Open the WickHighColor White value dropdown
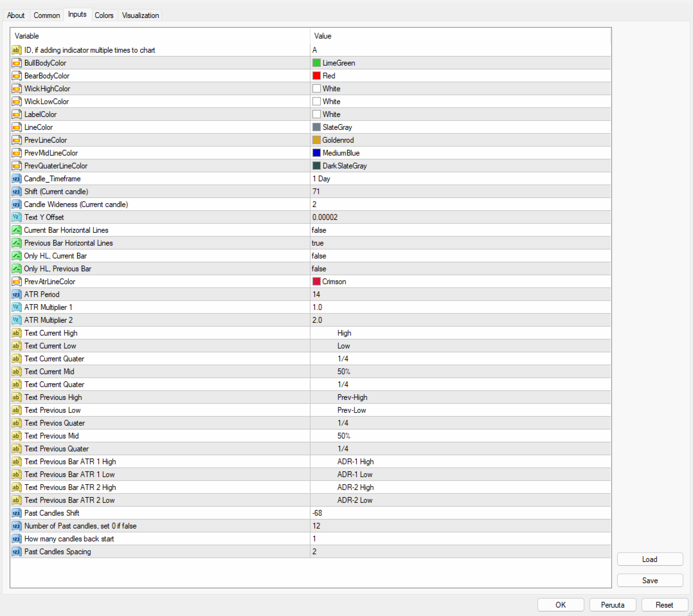Image resolution: width=693 pixels, height=616 pixels. click(x=460, y=89)
